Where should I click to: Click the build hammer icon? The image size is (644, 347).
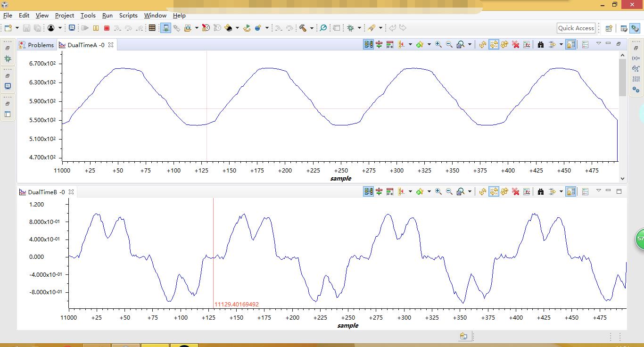click(x=303, y=28)
